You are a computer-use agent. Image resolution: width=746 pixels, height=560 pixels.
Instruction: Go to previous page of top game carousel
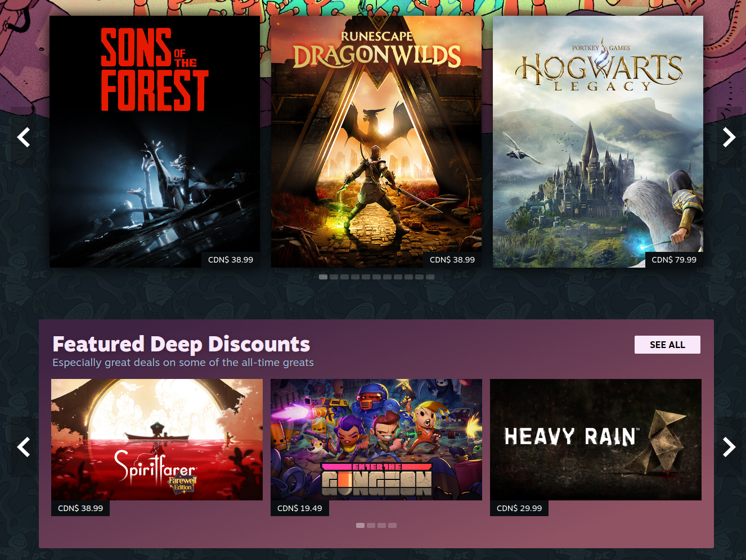pyautogui.click(x=24, y=137)
